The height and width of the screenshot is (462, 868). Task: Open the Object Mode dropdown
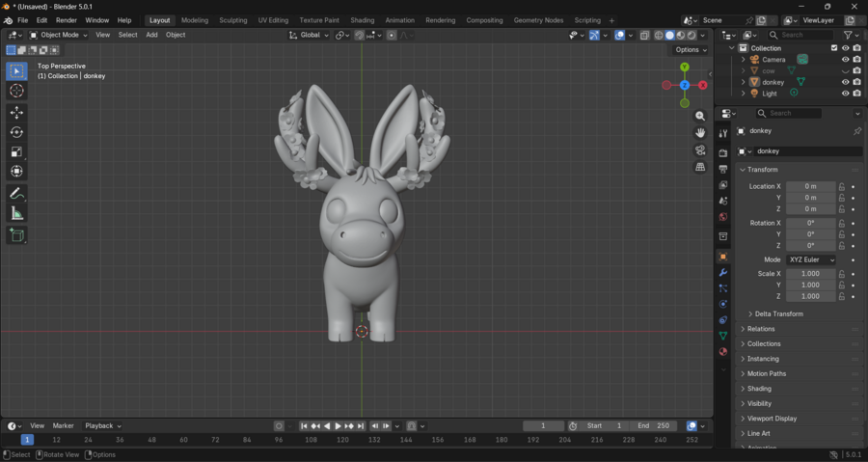(x=59, y=35)
